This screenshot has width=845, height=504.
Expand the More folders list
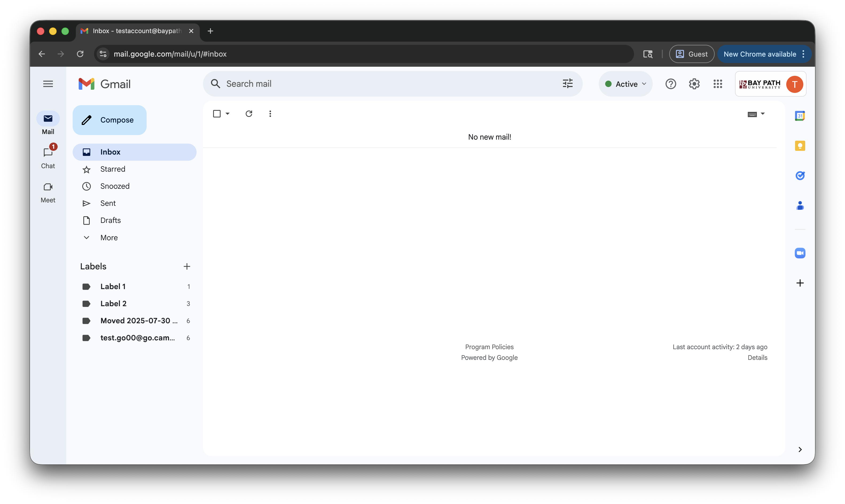pos(109,238)
